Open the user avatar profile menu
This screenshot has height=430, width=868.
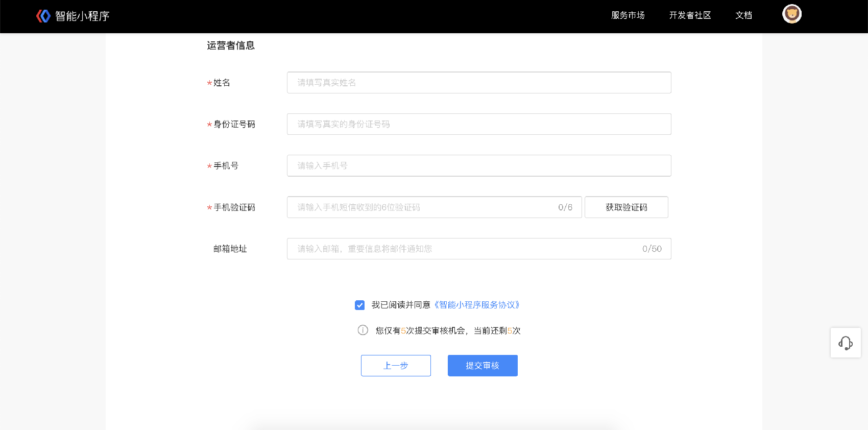coord(791,14)
